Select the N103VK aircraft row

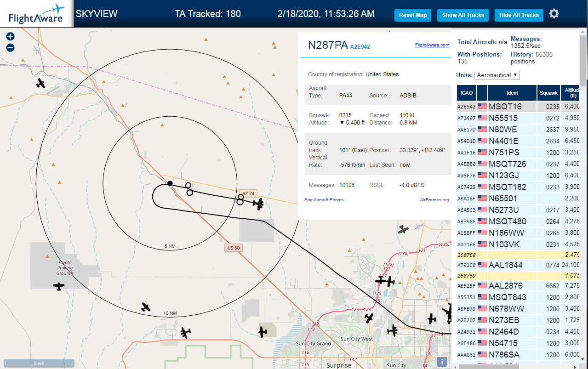[x=518, y=244]
